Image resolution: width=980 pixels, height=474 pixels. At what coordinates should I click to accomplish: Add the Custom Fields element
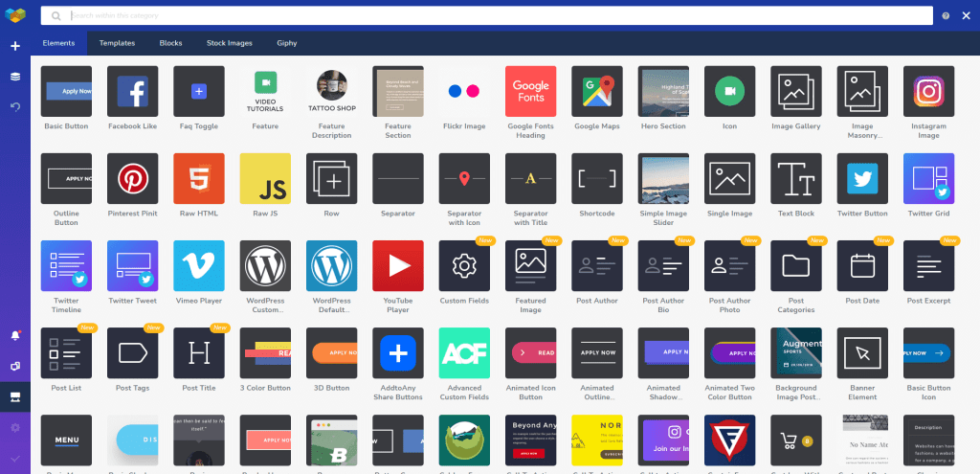pyautogui.click(x=464, y=266)
